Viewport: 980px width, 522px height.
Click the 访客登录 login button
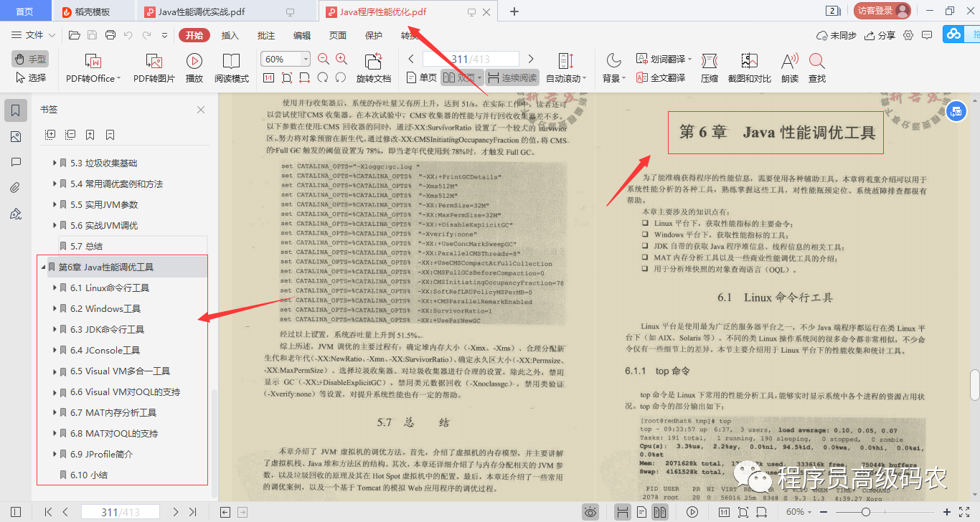pos(882,11)
